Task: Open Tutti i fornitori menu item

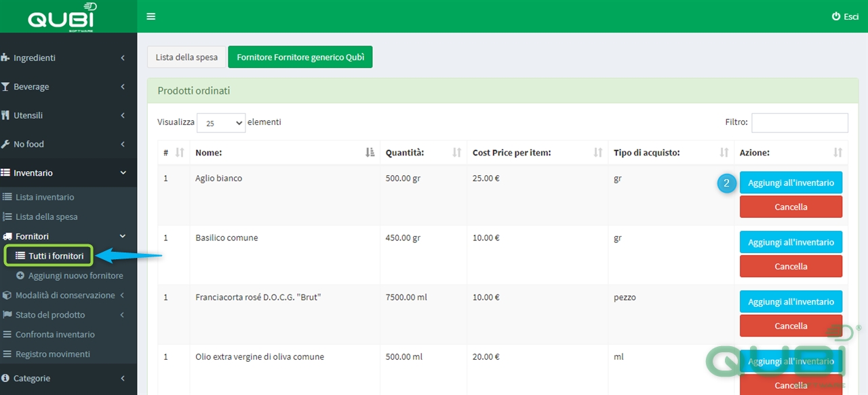Action: 56,256
